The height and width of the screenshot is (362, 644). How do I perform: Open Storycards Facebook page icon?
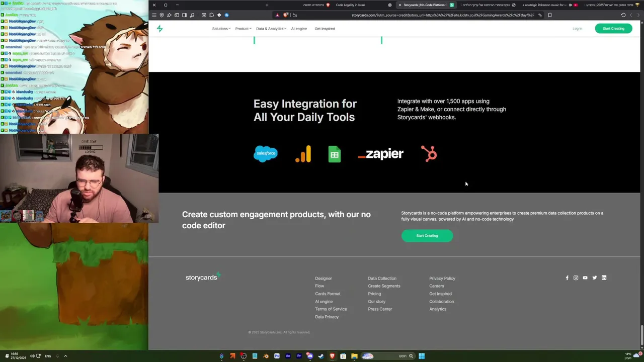point(567,278)
